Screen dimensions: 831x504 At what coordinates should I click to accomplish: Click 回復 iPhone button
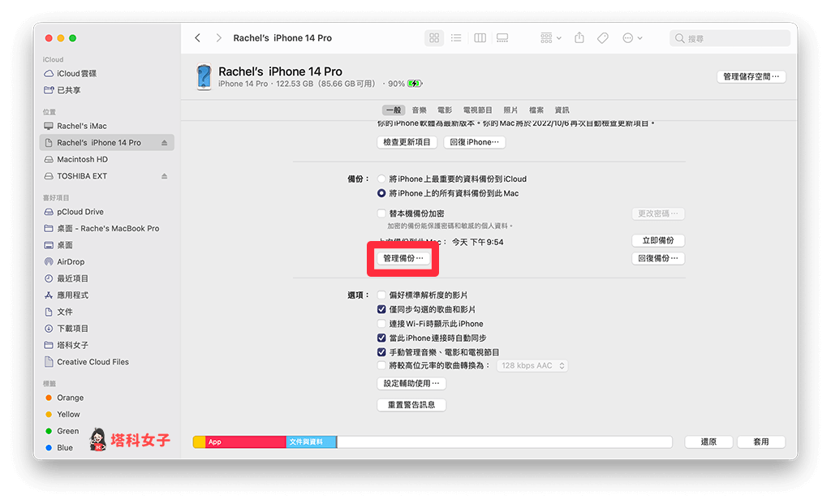click(474, 143)
